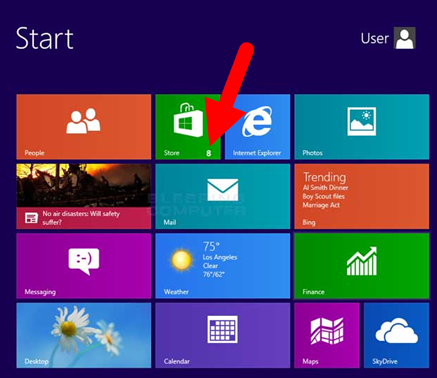Open Internet Explorer tile
437x378 pixels.
[x=257, y=127]
